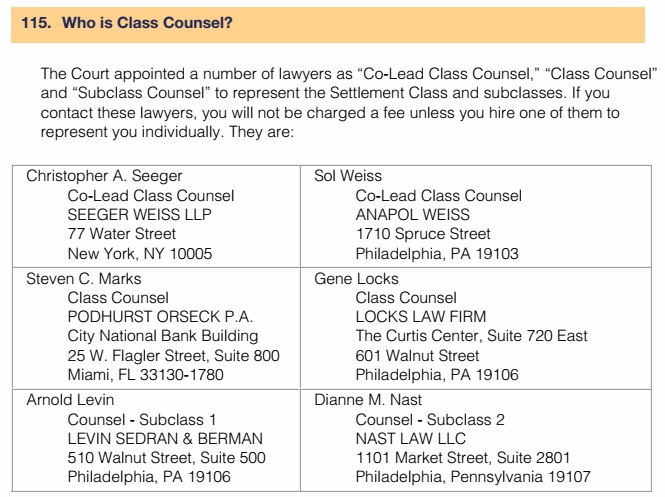Click The Curtis Center, Suite 720 East

click(x=471, y=336)
